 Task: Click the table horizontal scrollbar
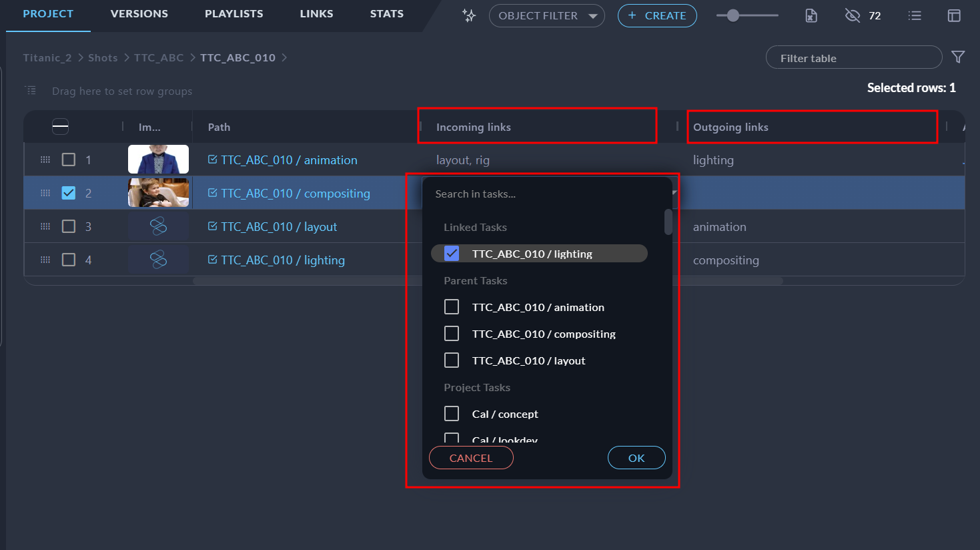click(488, 281)
